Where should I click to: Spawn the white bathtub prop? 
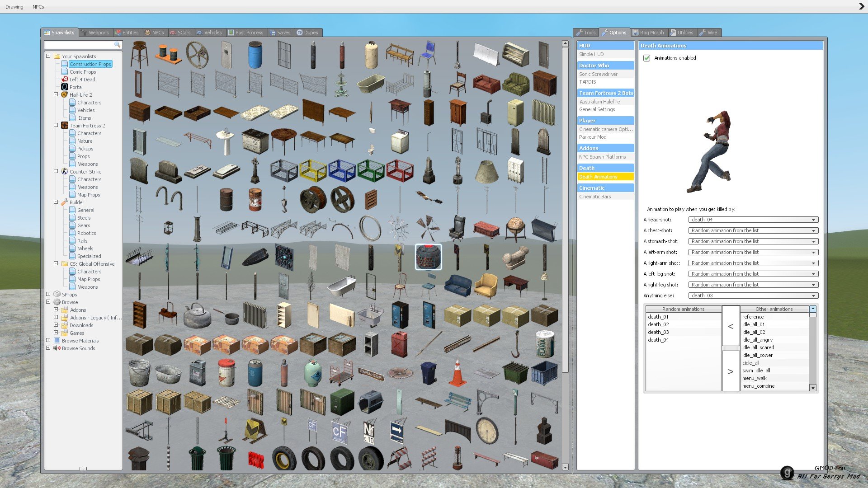pyautogui.click(x=342, y=286)
